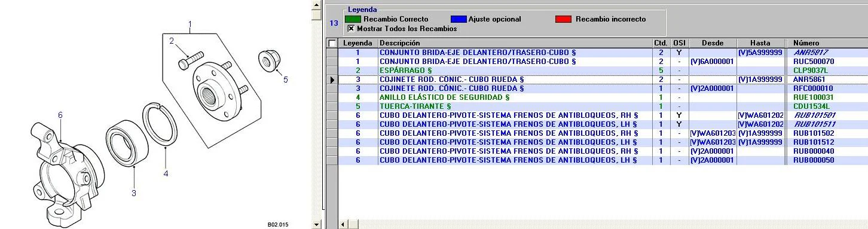Sort by the Leyenda column header
This screenshot has width=868, height=229.
(357, 43)
